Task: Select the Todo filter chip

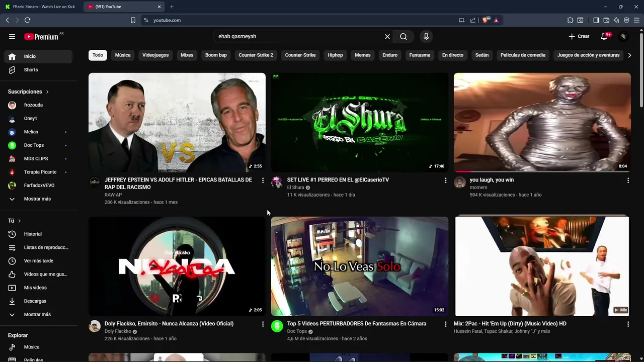Action: coord(98,55)
